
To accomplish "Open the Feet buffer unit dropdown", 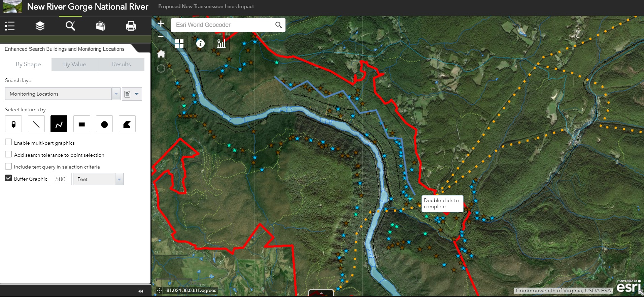I will (x=119, y=179).
